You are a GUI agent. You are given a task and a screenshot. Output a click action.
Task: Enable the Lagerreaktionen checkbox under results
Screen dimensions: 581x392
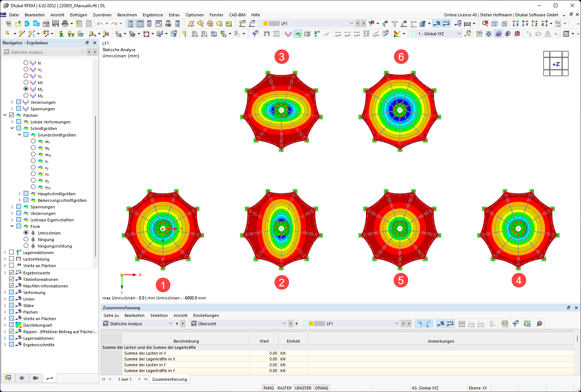click(12, 252)
